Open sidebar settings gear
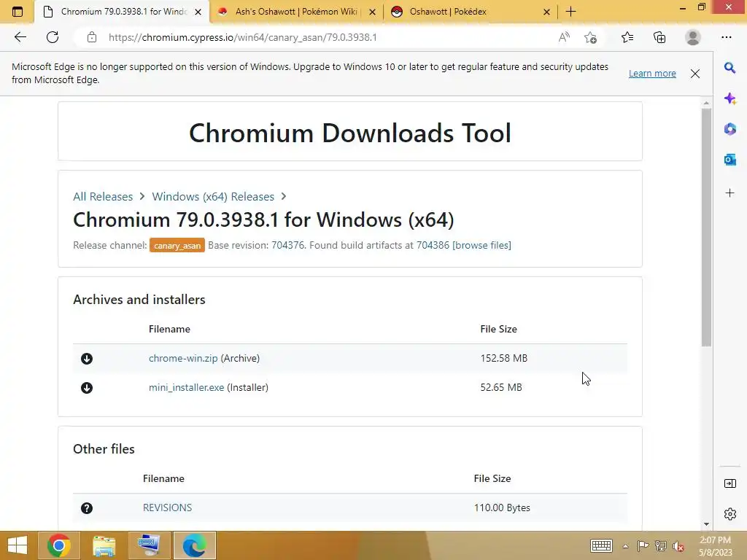747x560 pixels. tap(729, 514)
